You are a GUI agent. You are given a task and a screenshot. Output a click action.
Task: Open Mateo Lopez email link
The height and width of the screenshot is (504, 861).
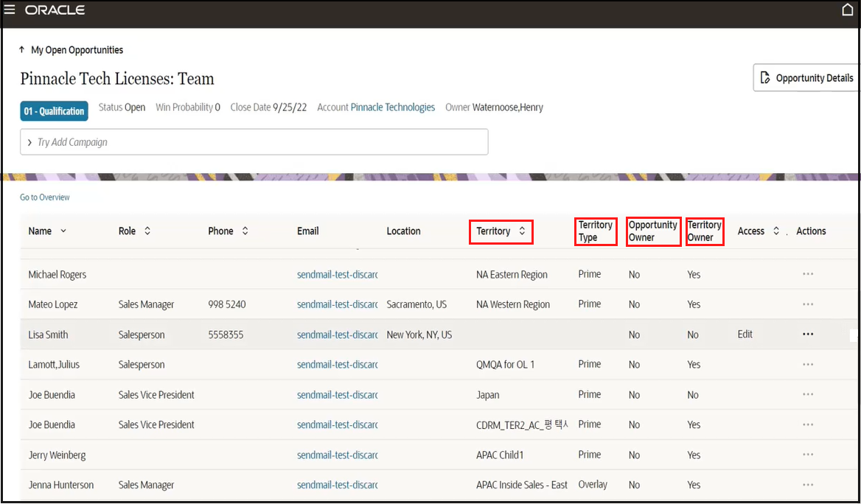[x=337, y=304]
